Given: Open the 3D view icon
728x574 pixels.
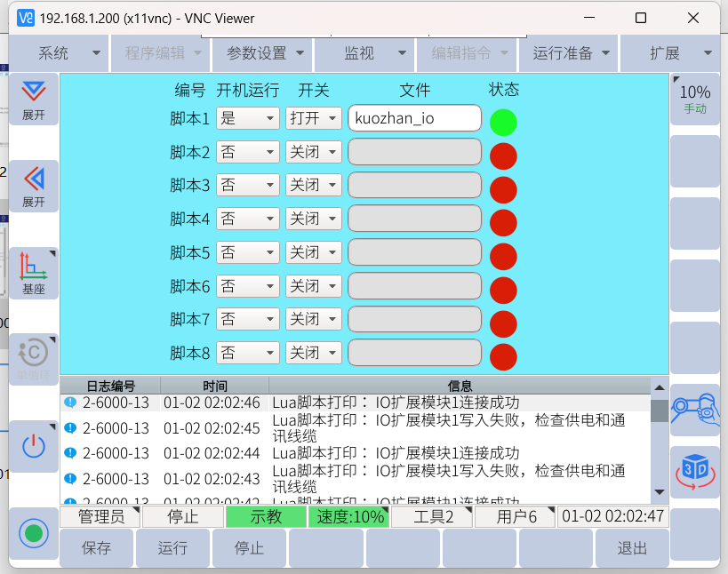Looking at the screenshot, I should (694, 471).
